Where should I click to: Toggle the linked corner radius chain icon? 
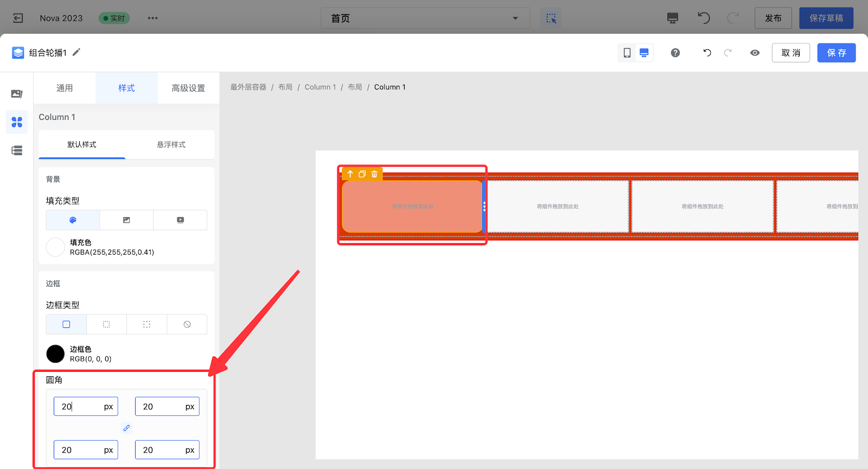(x=126, y=428)
